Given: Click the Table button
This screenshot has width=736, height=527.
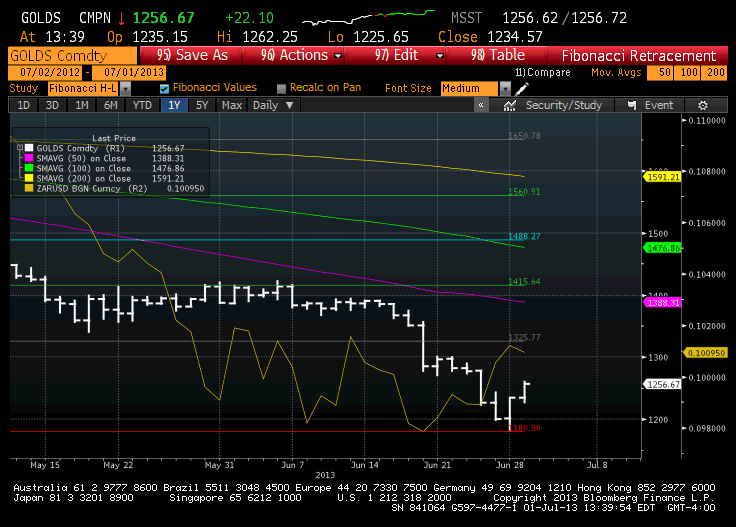Looking at the screenshot, I should coord(497,55).
